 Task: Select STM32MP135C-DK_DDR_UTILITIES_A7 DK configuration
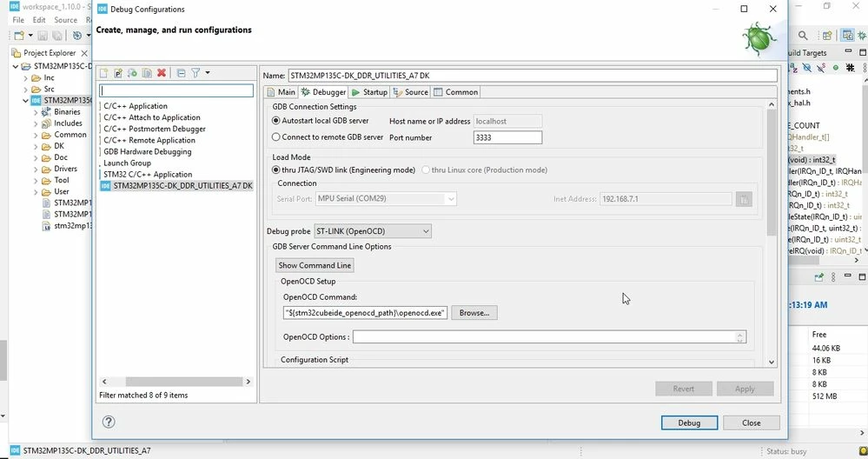(176, 185)
